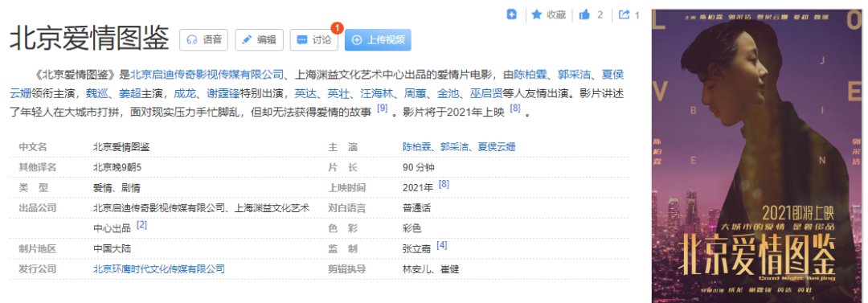The height and width of the screenshot is (303, 868).
Task: Open the 北京启迪传奇影视传媒有限公司 link in intro
Action: 207,74
